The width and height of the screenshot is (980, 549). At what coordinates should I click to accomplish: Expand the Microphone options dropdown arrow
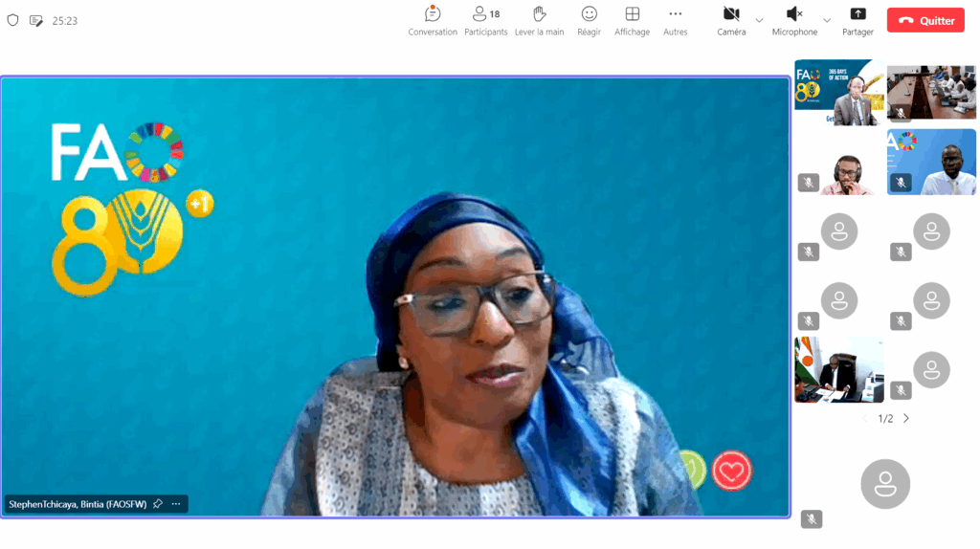(827, 20)
